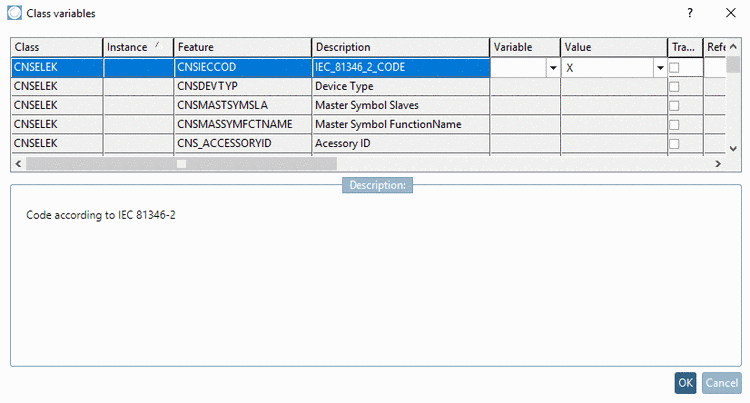The image size is (750, 403).
Task: Click the Description: group label
Action: [x=377, y=185]
